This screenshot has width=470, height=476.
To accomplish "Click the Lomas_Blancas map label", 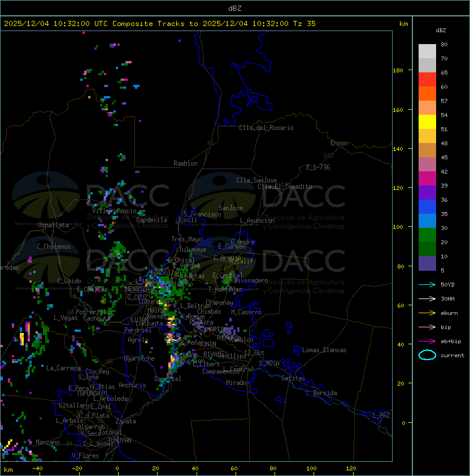I will 324,350.
